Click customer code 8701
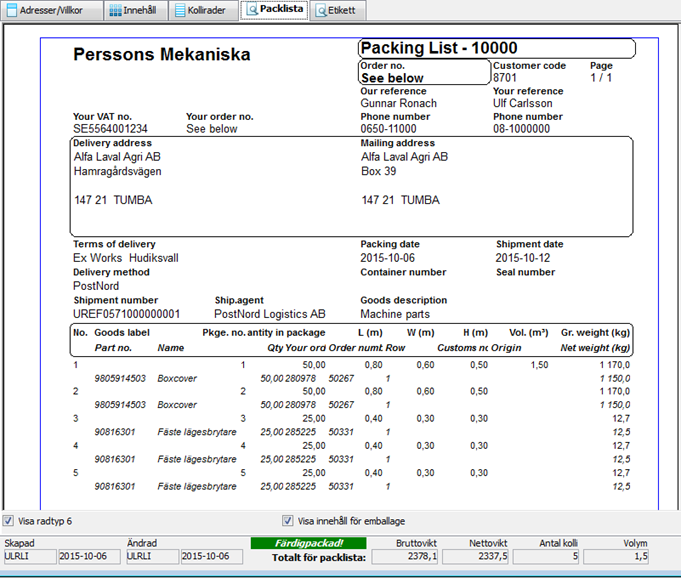This screenshot has width=681, height=578. [505, 78]
